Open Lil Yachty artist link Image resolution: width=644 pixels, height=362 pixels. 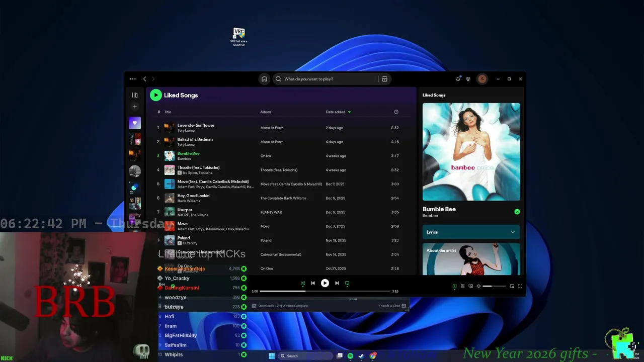point(190,243)
